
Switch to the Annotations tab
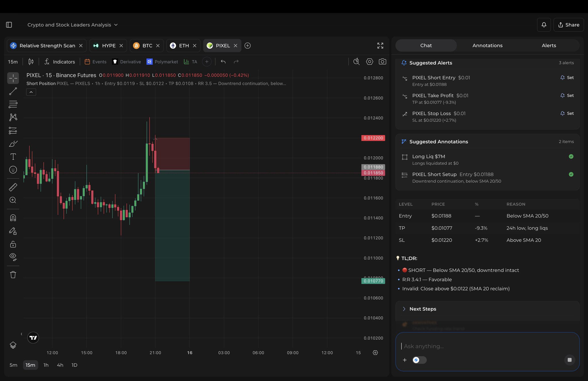click(487, 45)
